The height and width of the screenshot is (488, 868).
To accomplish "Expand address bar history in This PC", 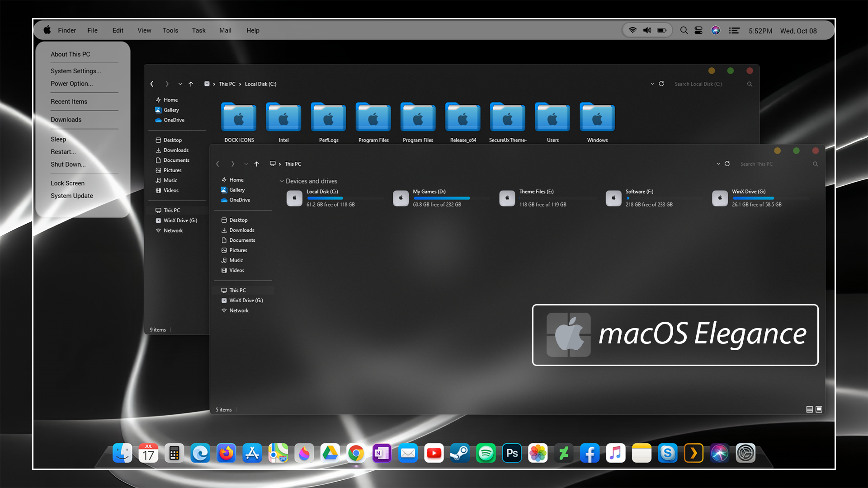I will click(718, 164).
